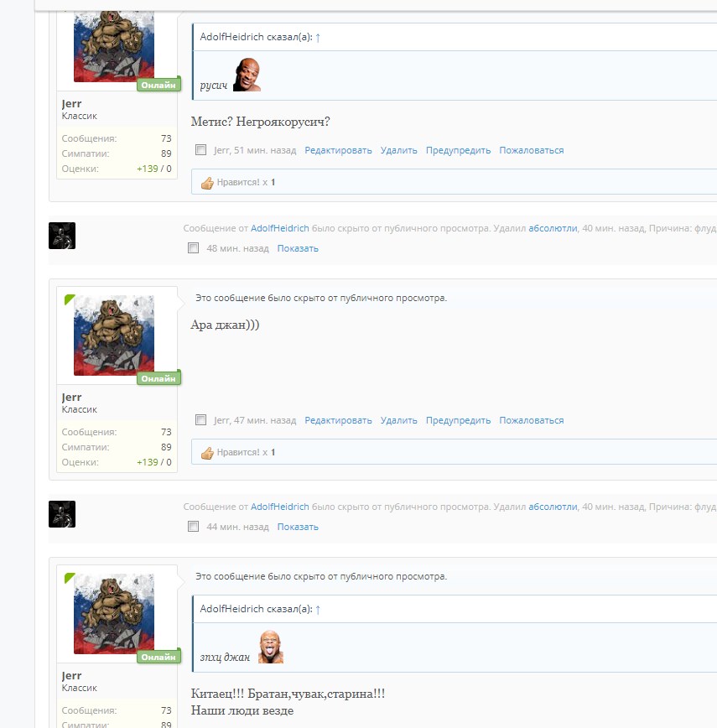This screenshot has height=728, width=717.
Task: Open the Jerr username link on the "Ара джан)))" post
Action: [71, 397]
